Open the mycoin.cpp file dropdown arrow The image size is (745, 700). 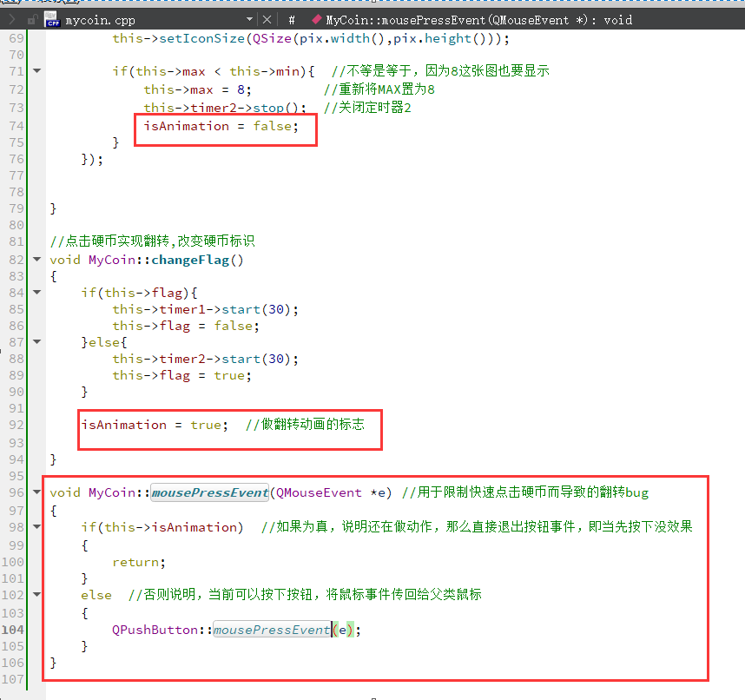(x=249, y=19)
